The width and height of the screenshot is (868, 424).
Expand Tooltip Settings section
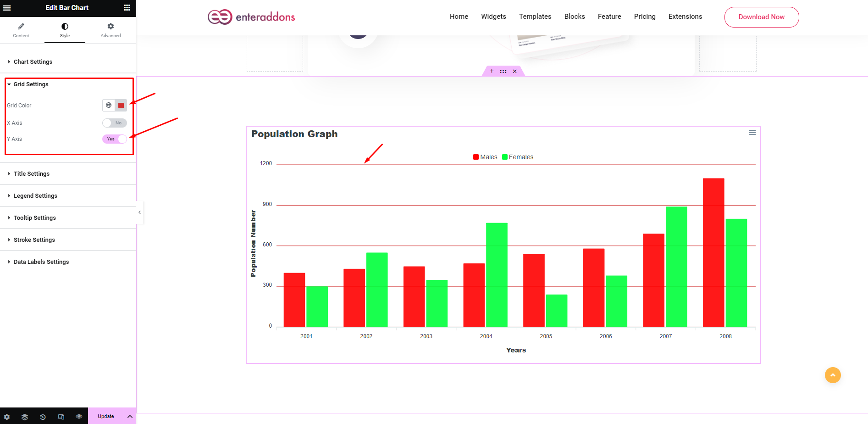(x=68, y=218)
